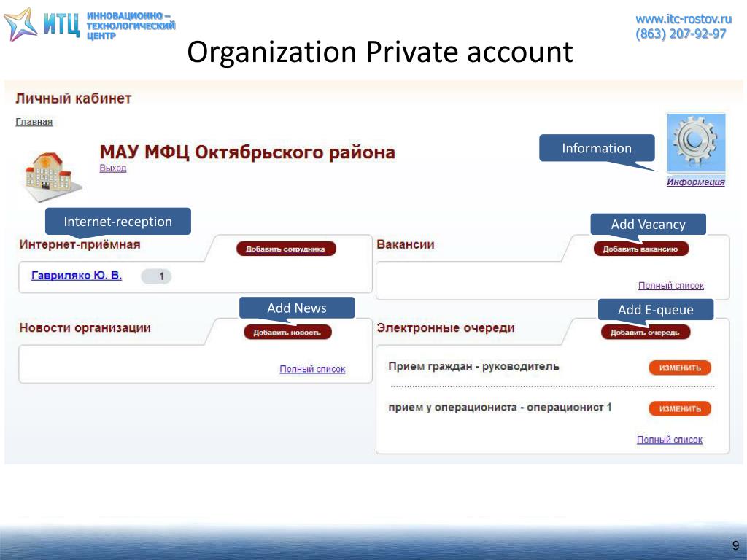This screenshot has width=747, height=560.
Task: Click the message count badge 1
Action: pos(156,276)
